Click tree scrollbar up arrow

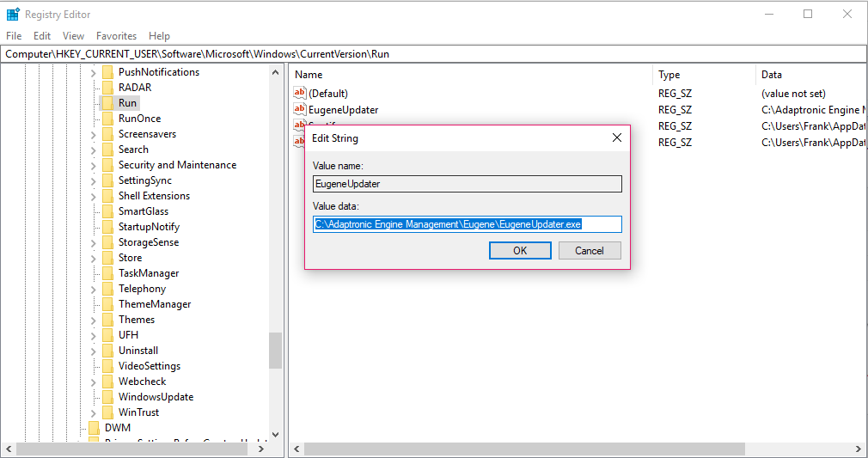(275, 72)
